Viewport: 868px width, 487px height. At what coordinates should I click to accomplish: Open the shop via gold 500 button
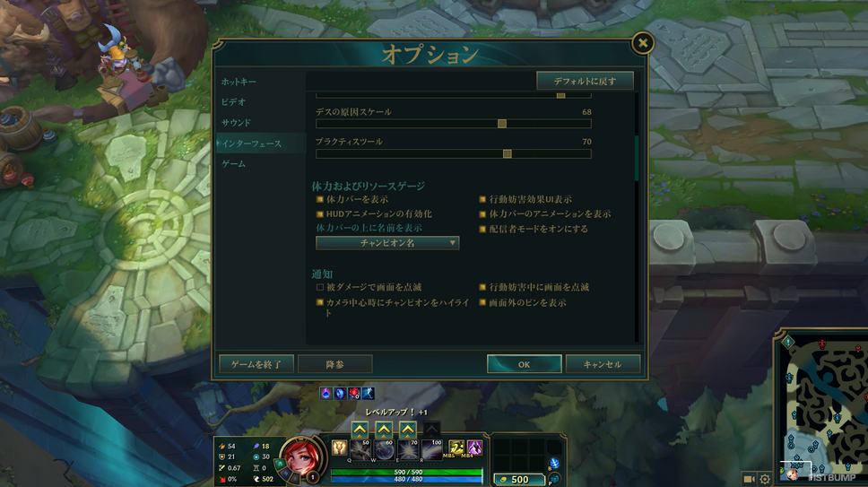[x=519, y=479]
